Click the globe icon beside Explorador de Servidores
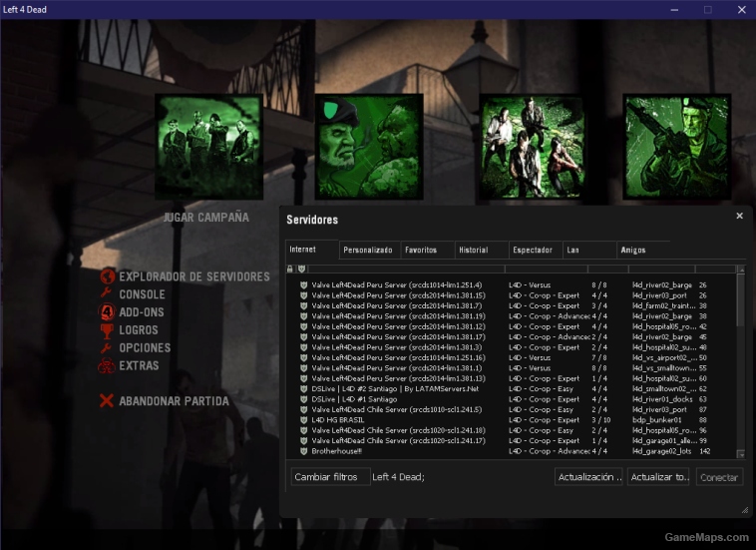The width and height of the screenshot is (756, 550). coord(107,276)
